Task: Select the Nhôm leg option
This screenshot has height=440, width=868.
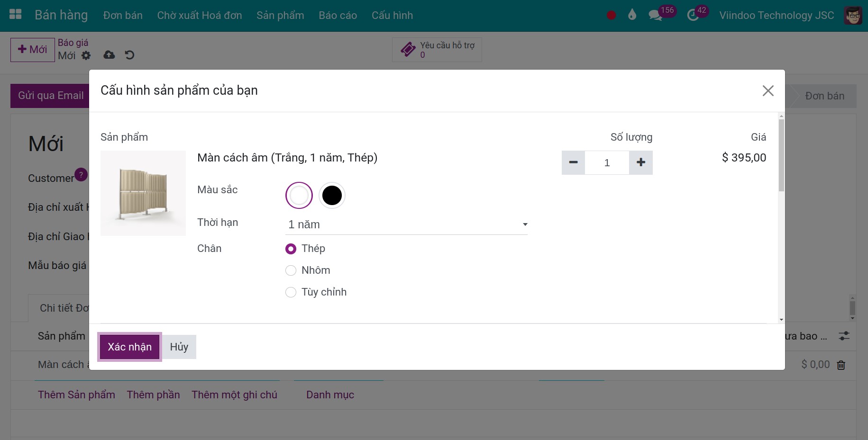Action: point(291,270)
